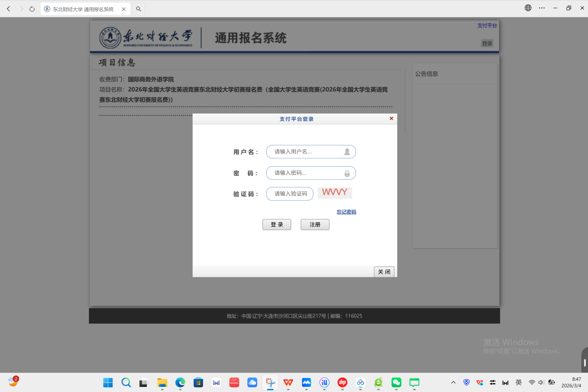Click the globe icon in title bar
This screenshot has height=392, width=588.
tap(528, 8)
